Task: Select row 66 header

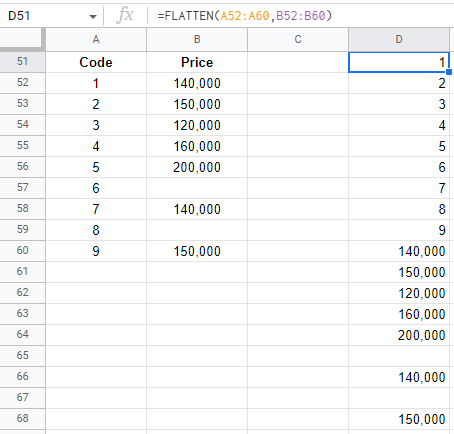Action: pos(22,377)
